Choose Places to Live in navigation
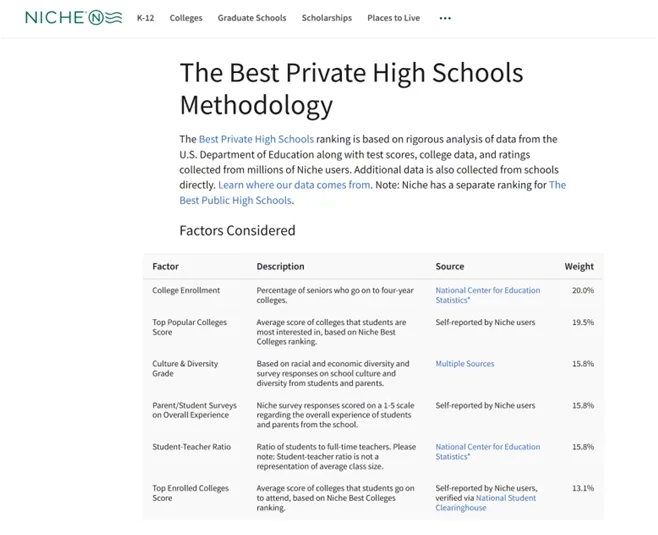 (395, 18)
